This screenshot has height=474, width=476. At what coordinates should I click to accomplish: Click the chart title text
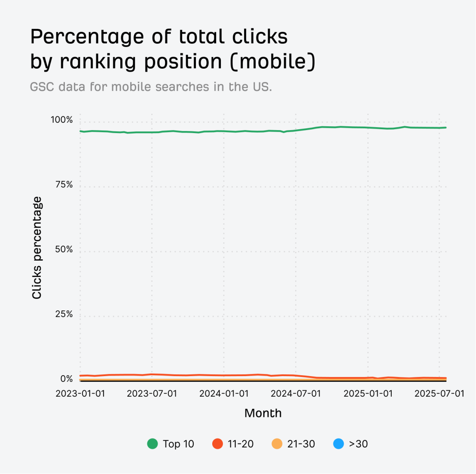click(x=173, y=49)
